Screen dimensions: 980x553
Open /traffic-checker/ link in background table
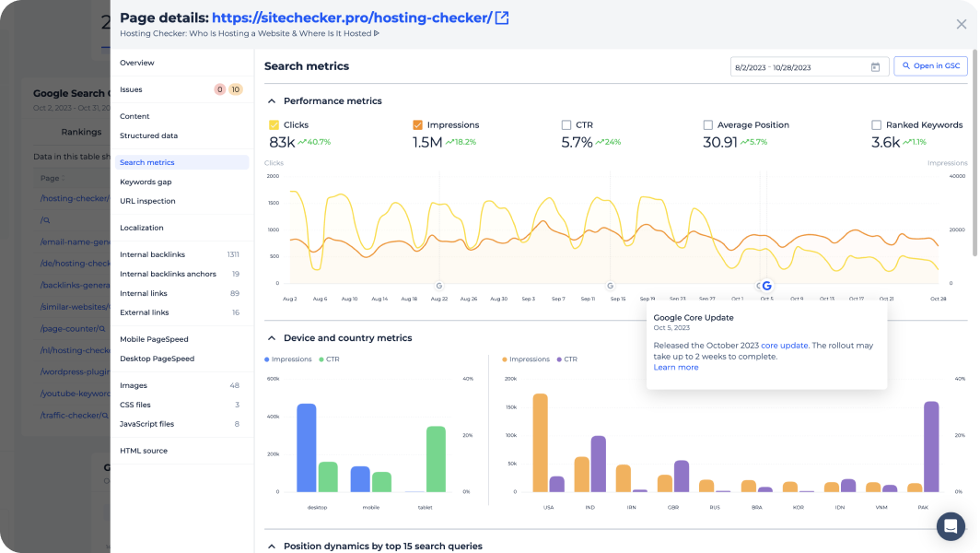pyautogui.click(x=71, y=415)
